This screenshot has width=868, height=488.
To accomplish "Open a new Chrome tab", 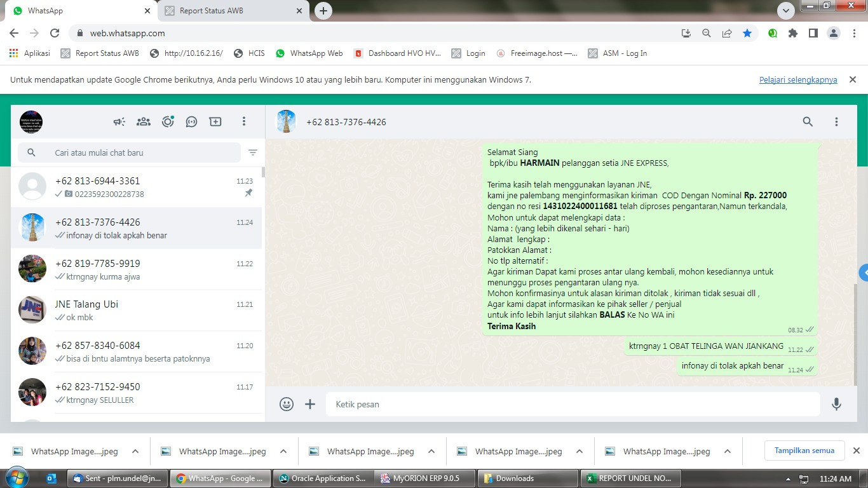I will tap(323, 11).
